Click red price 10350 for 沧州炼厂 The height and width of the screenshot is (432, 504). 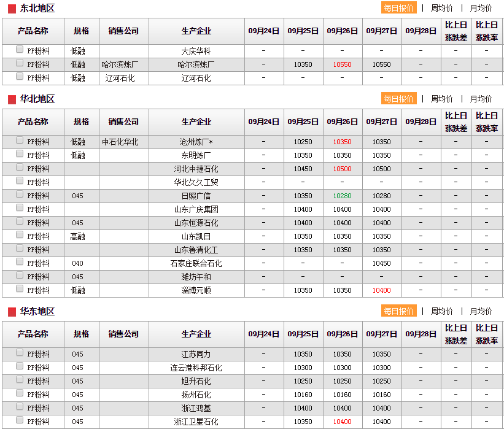[343, 142]
